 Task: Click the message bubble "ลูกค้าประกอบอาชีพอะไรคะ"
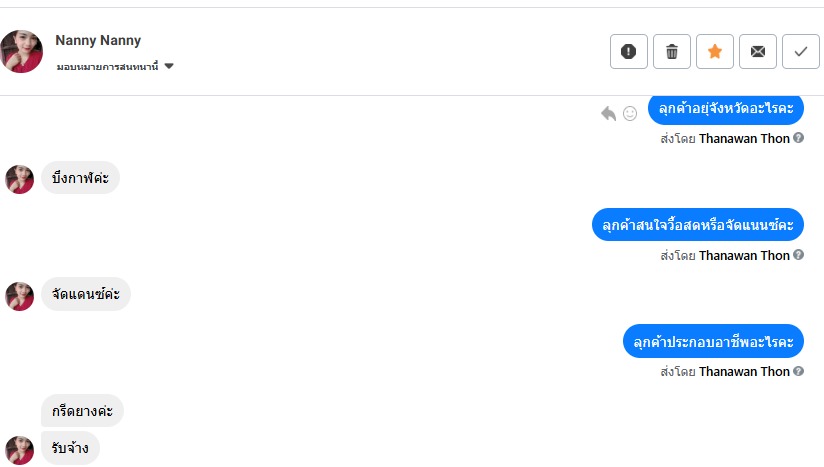(713, 342)
